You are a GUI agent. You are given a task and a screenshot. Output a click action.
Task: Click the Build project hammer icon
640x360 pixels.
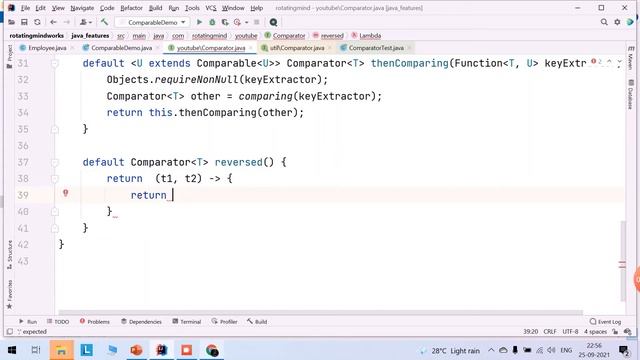pos(104,22)
